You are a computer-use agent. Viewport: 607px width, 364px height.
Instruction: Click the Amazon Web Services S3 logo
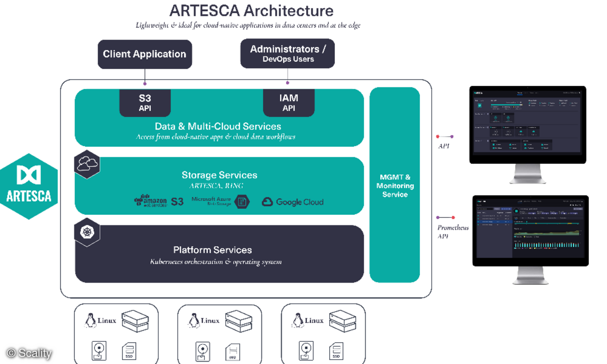(x=159, y=201)
